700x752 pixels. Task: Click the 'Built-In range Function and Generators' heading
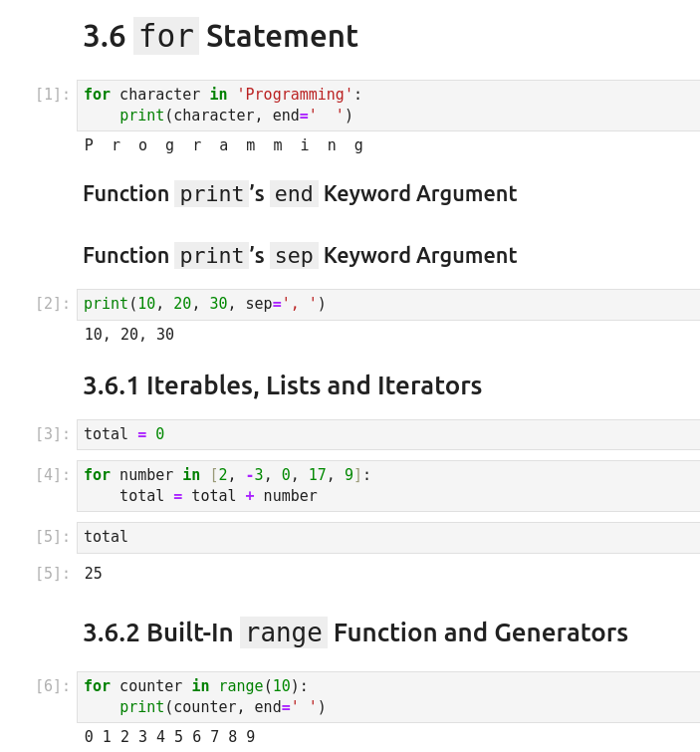[x=355, y=633]
